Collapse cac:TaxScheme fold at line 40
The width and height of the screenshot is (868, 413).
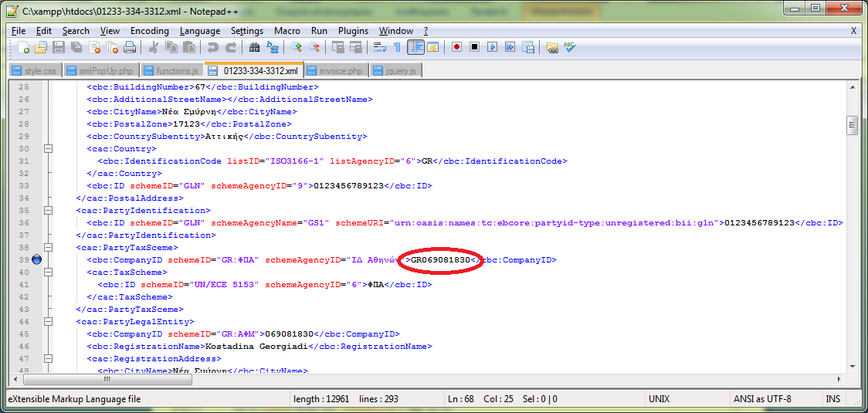(48, 273)
